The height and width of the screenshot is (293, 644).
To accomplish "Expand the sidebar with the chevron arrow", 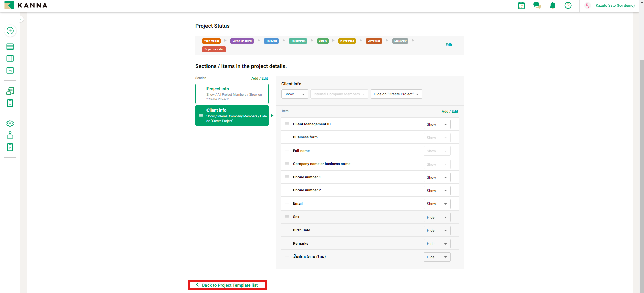I will pyautogui.click(x=20, y=19).
